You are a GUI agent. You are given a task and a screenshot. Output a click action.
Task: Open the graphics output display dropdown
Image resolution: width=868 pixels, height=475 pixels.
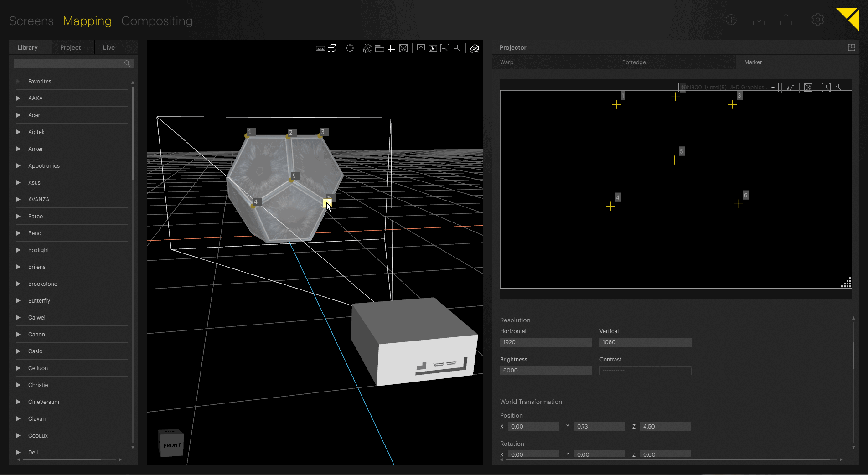(728, 87)
